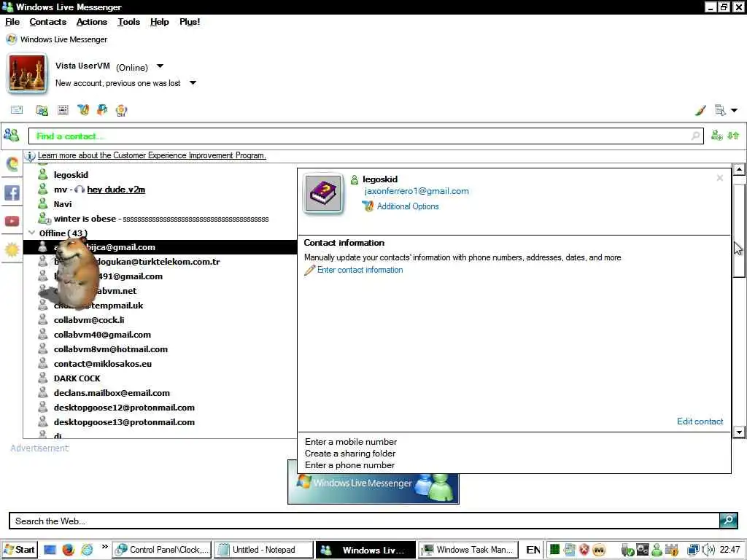Open the personal message dropdown arrow
This screenshot has height=560, width=747.
(x=193, y=83)
